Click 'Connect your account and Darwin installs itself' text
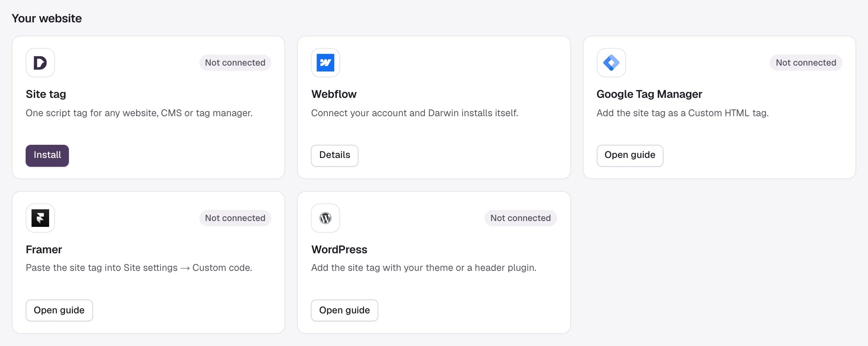Viewport: 868px width, 346px height. click(x=415, y=113)
